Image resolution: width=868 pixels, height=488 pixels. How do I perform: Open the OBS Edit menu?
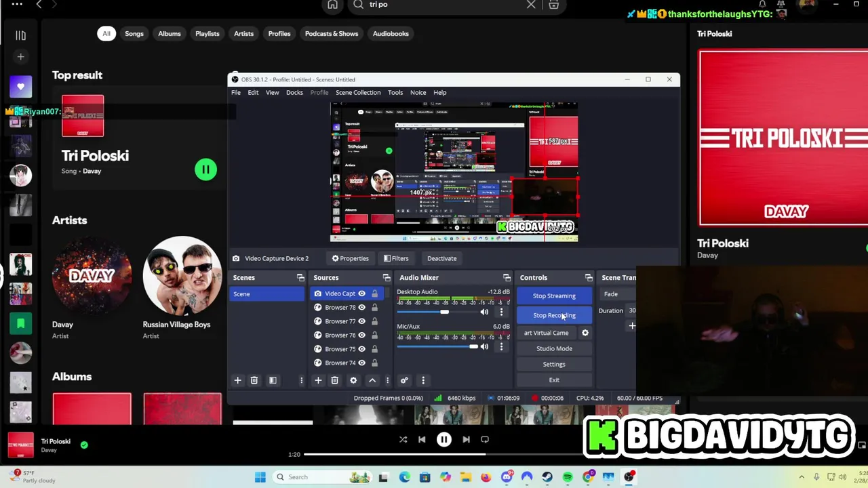tap(253, 93)
